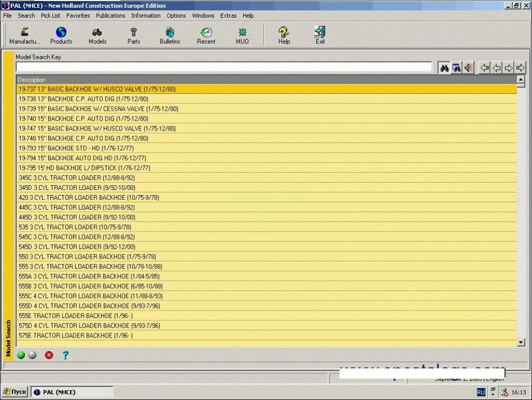
Task: Select 19-739 15" BASIC BACKHOE W/ CESSNA VALVE
Action: click(267, 109)
